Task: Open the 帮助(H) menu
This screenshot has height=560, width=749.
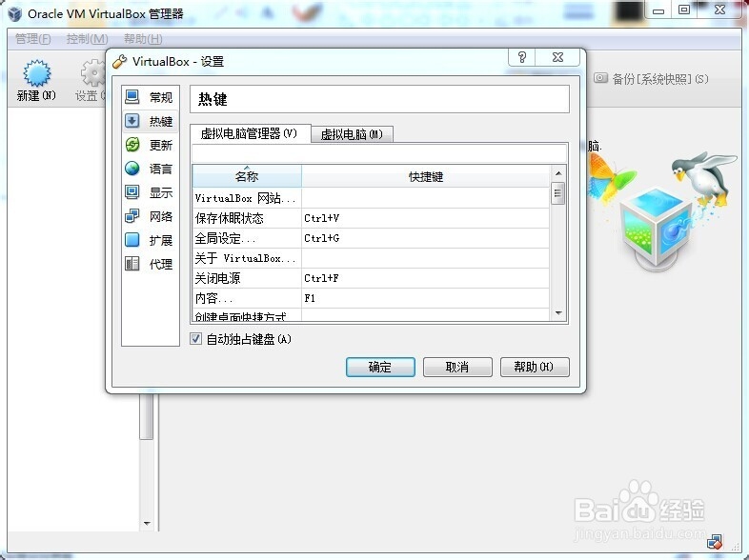Action: 143,39
